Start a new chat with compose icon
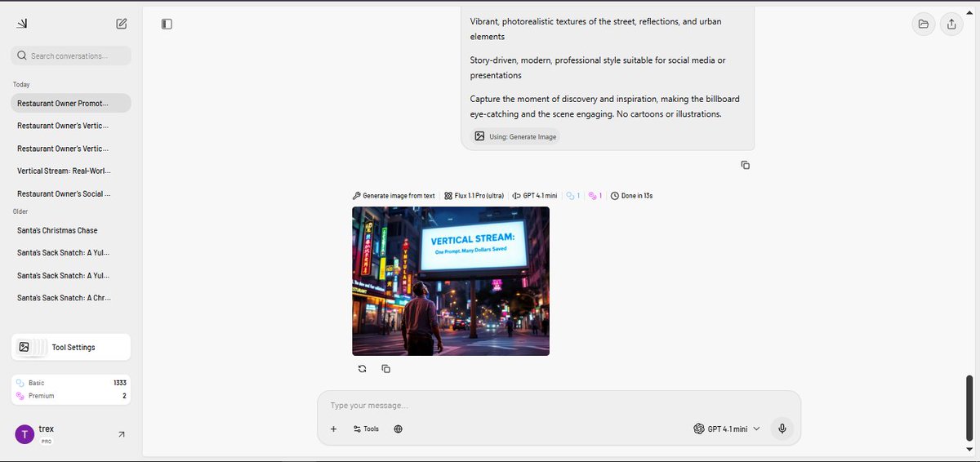 (122, 24)
